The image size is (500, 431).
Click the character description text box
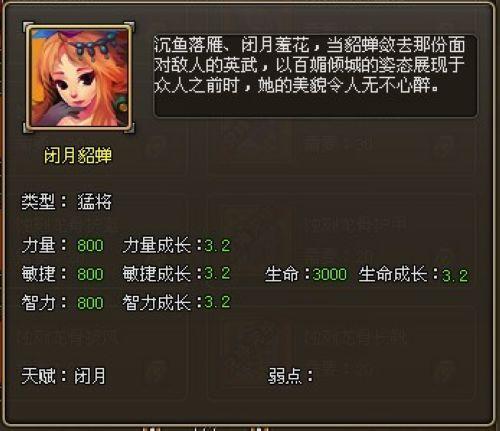click(x=315, y=76)
